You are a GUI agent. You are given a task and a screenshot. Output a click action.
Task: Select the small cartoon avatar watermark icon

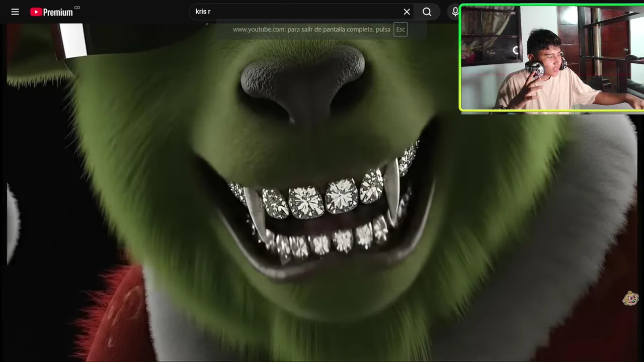pos(630,298)
